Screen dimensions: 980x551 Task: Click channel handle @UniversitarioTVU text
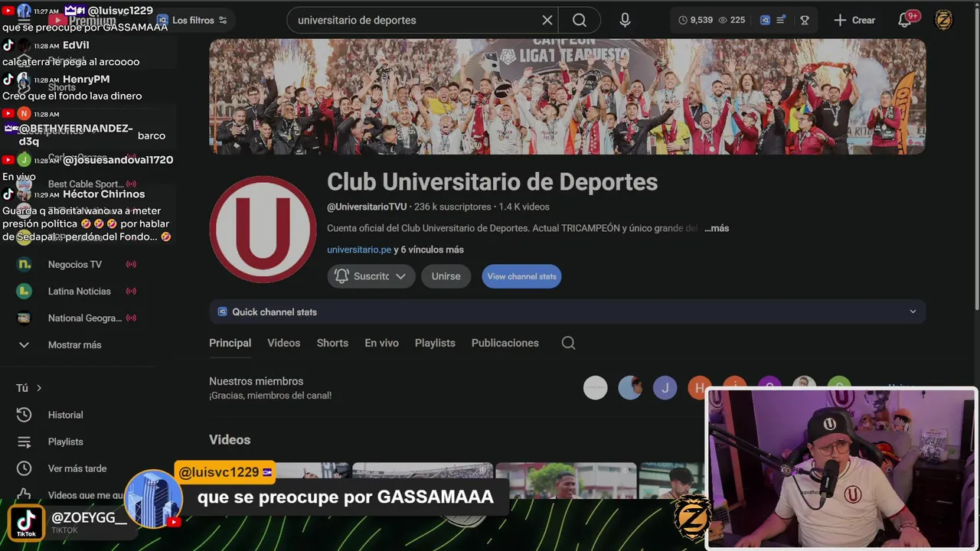point(367,207)
